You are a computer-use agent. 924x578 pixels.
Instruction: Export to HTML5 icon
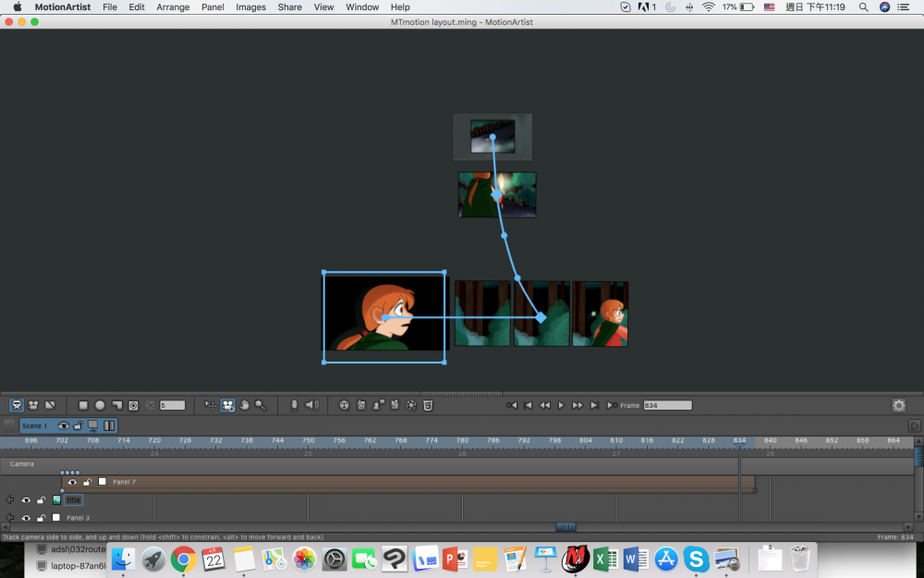429,405
